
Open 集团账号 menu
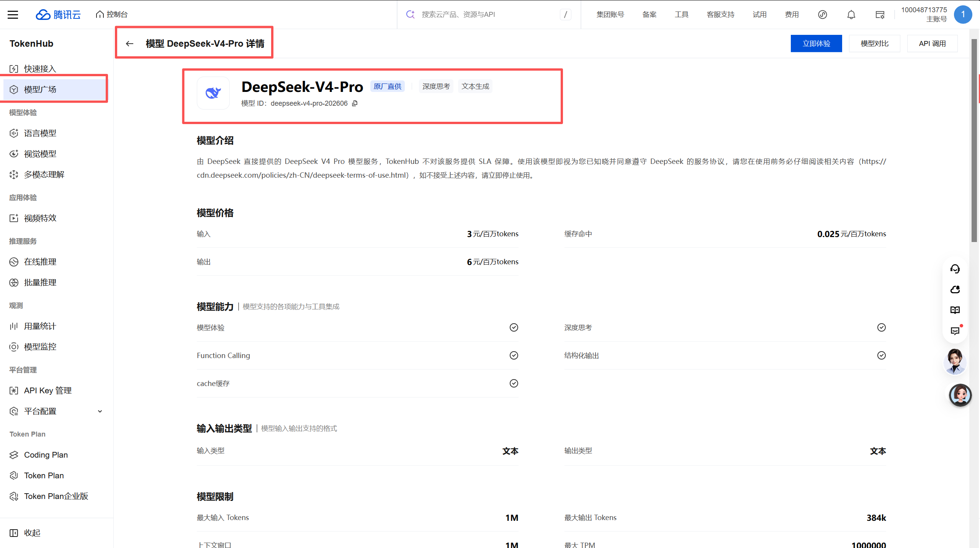click(610, 15)
